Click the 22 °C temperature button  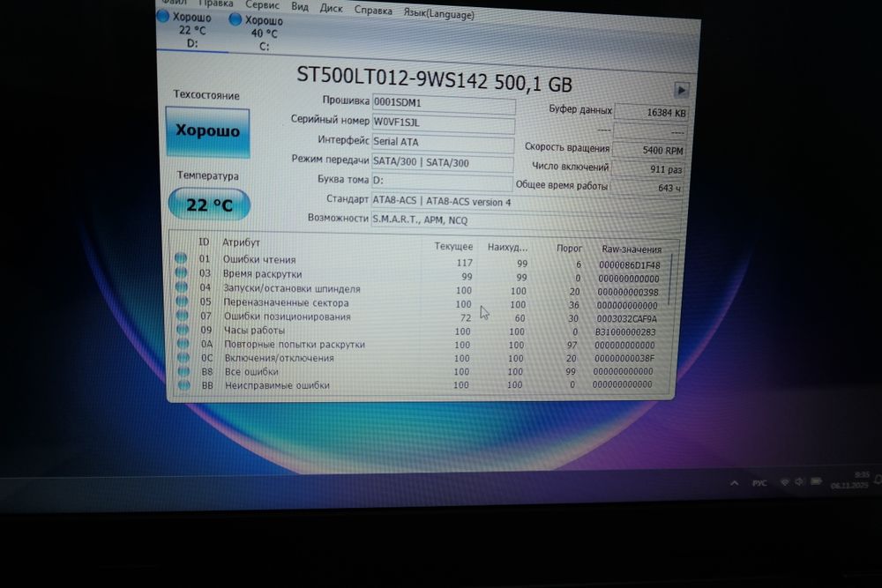pyautogui.click(x=209, y=205)
